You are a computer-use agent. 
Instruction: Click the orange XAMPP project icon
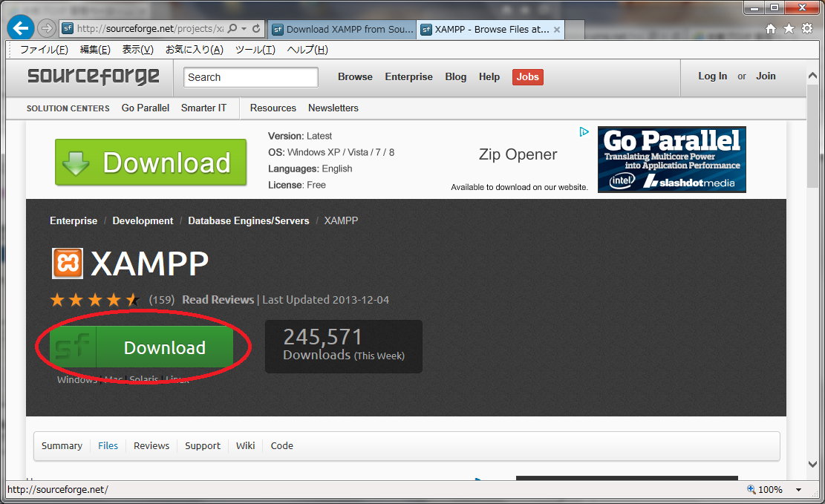point(68,263)
